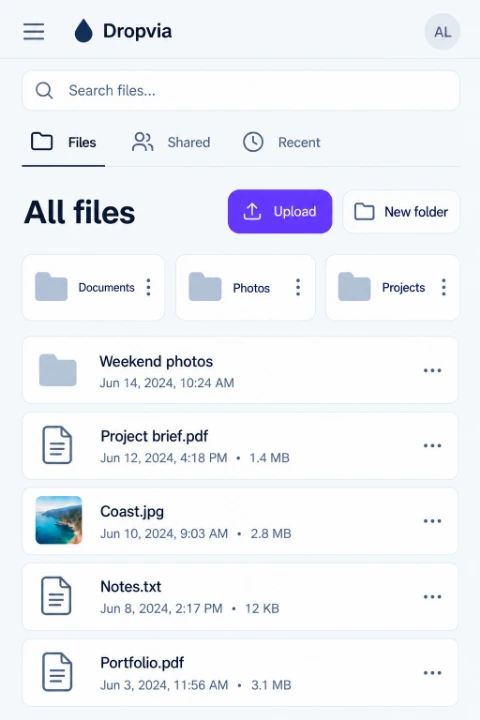The image size is (480, 720).
Task: Click the Project brief.pdf document icon
Action: pos(57,445)
